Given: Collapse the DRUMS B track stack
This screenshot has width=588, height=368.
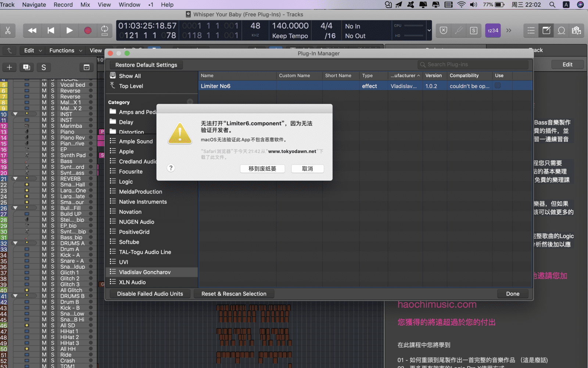Looking at the screenshot, I should pyautogui.click(x=15, y=296).
